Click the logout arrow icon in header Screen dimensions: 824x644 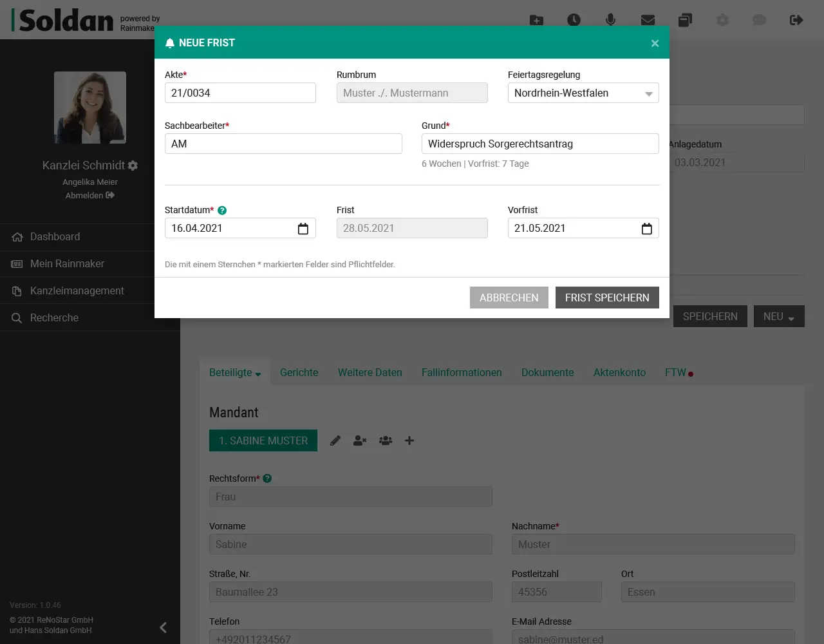(x=796, y=20)
